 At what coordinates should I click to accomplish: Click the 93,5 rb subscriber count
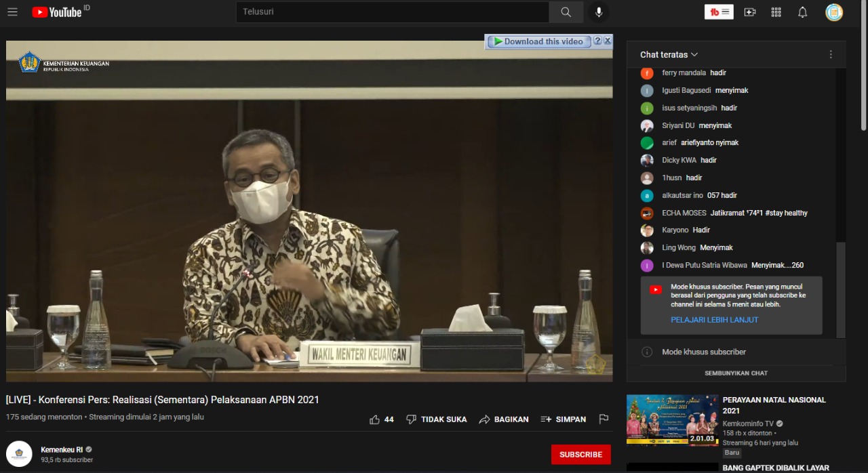pos(66,460)
